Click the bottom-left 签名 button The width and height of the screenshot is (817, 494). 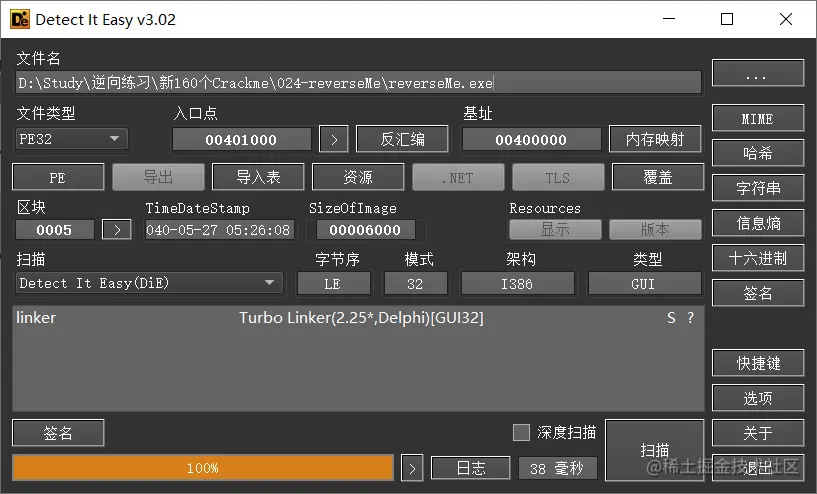(x=58, y=433)
